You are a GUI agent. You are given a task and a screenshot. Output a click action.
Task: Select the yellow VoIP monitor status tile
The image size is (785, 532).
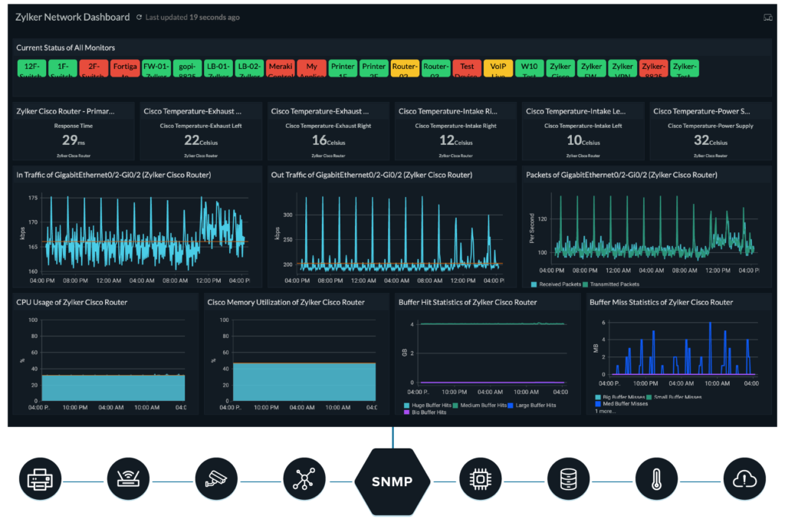(498, 69)
